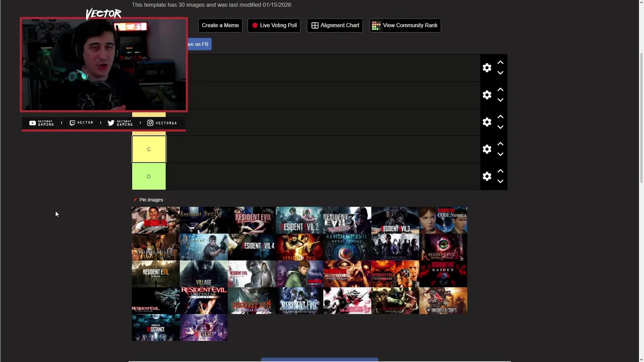Pick the Survivor 2 Code: Veronica image

(347, 274)
